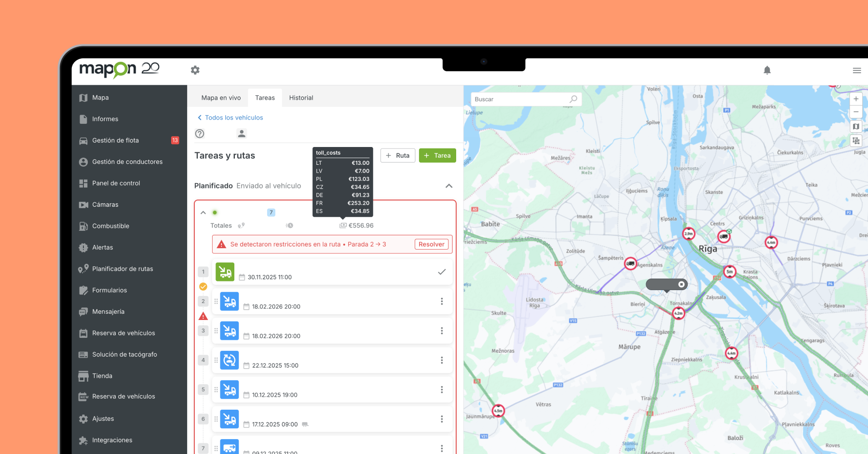Switch to Mapa en vivo tab
The image size is (868, 454).
(x=221, y=98)
